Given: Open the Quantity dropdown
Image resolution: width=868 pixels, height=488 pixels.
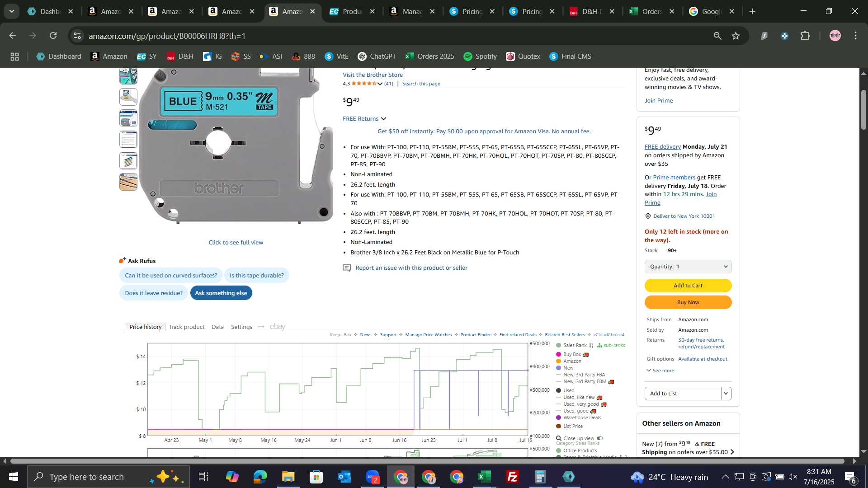Looking at the screenshot, I should [688, 267].
